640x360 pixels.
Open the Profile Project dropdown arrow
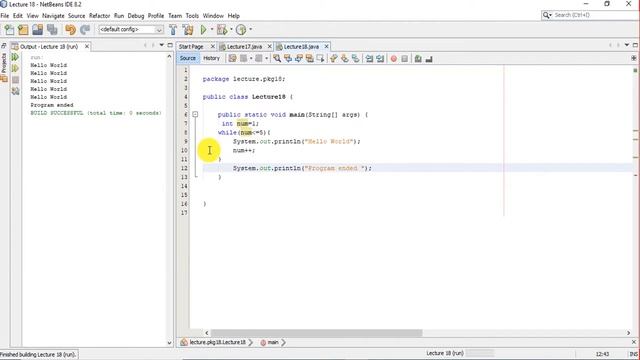tap(250, 29)
